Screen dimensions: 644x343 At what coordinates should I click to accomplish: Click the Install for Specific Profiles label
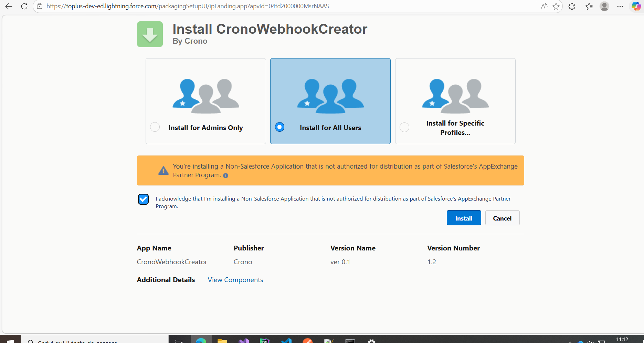click(455, 128)
